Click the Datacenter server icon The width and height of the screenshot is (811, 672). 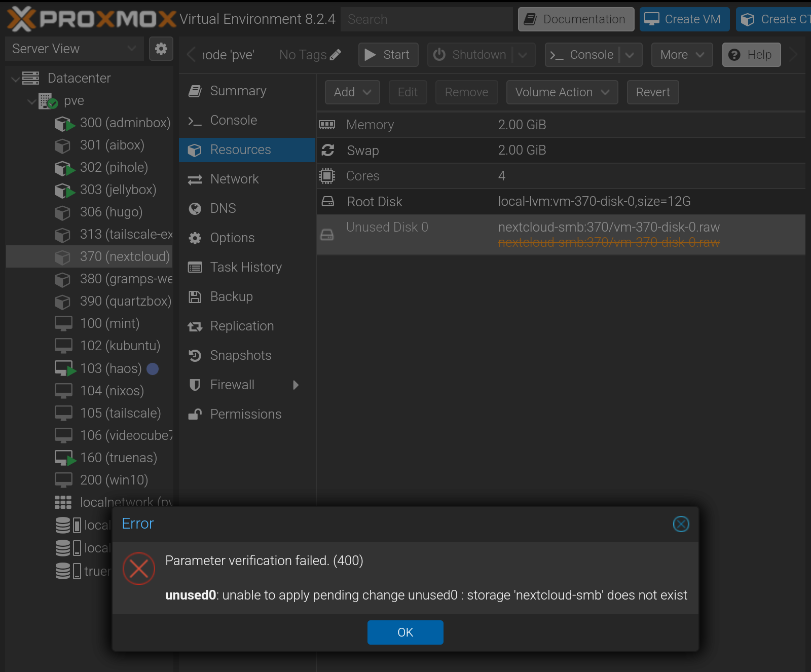click(x=30, y=78)
